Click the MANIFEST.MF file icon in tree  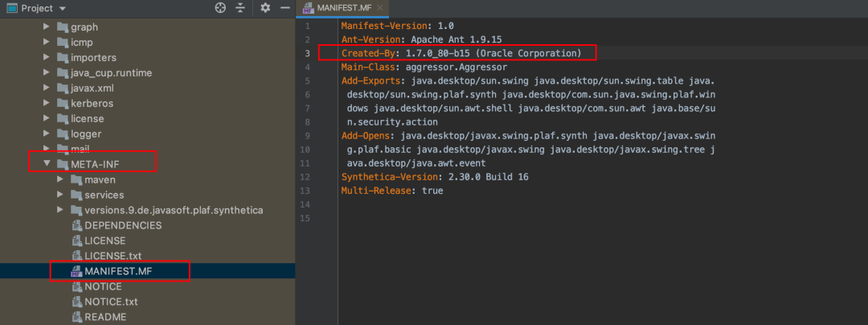(76, 271)
